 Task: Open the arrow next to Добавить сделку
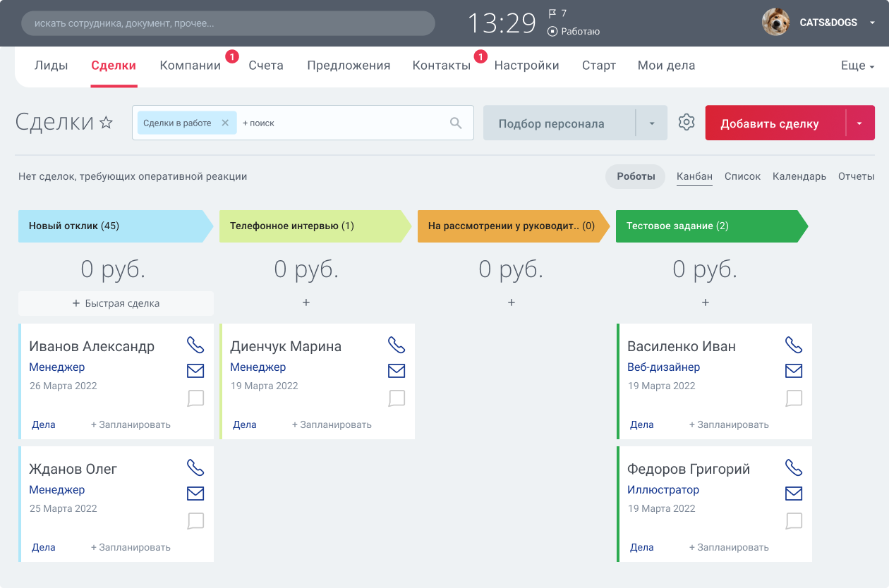point(859,123)
